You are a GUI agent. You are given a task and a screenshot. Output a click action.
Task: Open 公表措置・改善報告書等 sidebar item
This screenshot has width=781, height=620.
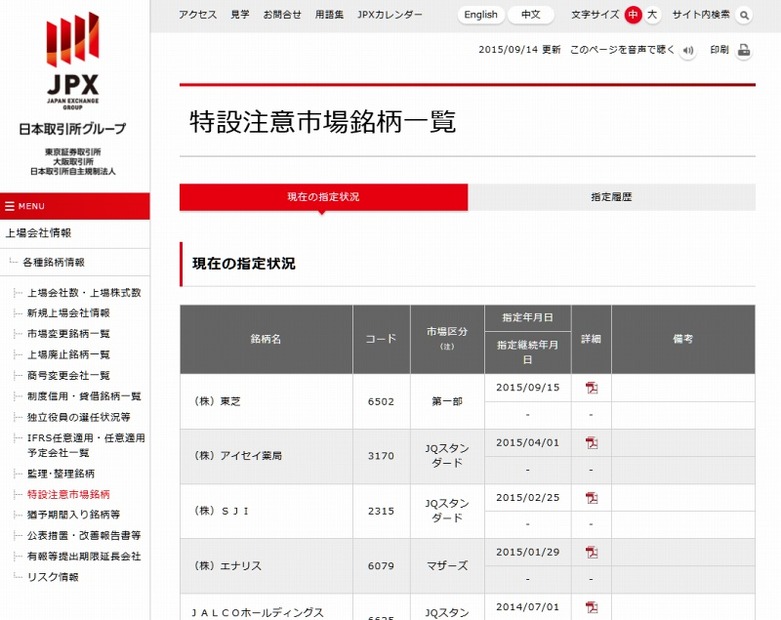[84, 535]
